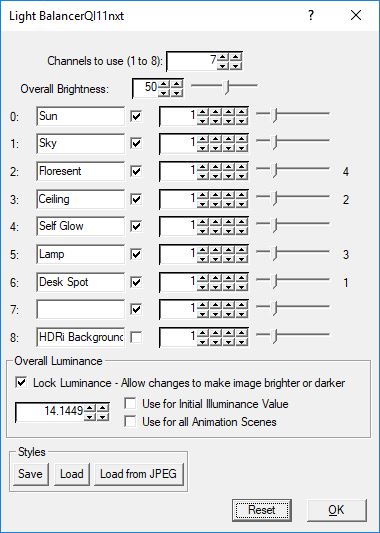Click the Overall Brightness slider thumb
This screenshot has height=533, width=380.
[227, 87]
